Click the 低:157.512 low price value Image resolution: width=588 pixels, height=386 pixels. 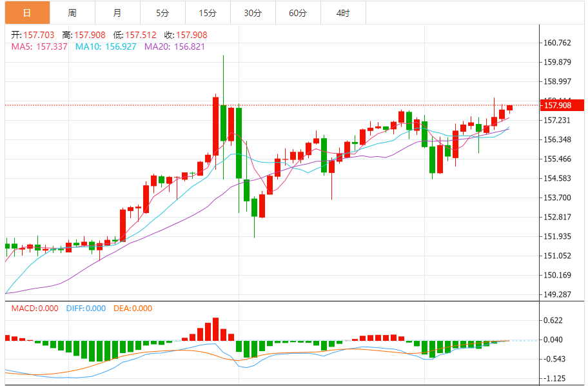click(x=135, y=35)
